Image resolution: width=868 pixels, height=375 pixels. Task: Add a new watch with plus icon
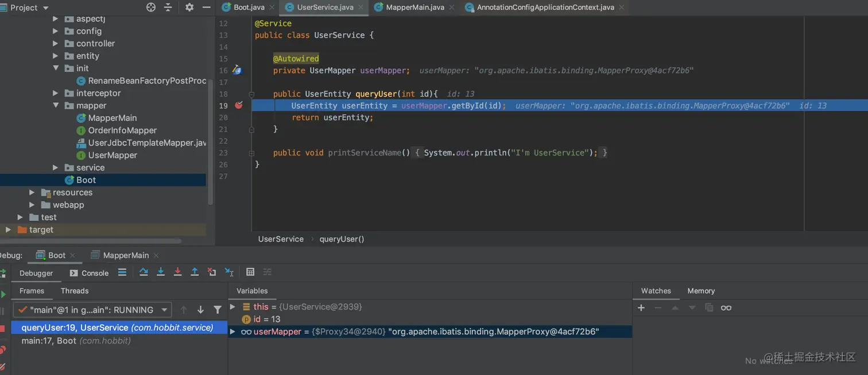tap(641, 308)
